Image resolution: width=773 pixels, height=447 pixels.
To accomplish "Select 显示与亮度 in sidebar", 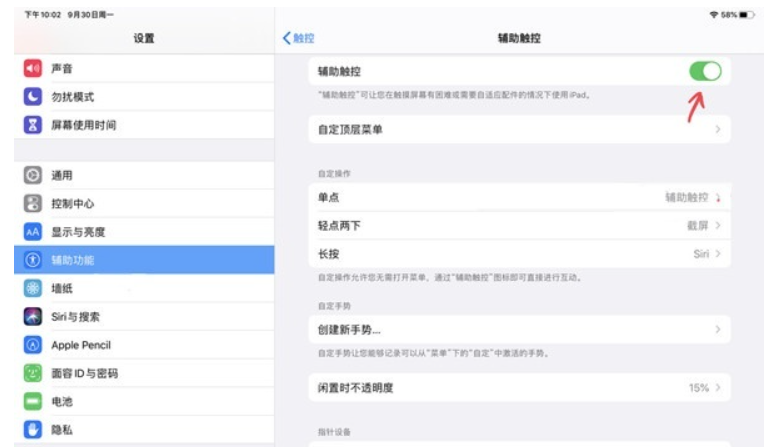I will (144, 232).
